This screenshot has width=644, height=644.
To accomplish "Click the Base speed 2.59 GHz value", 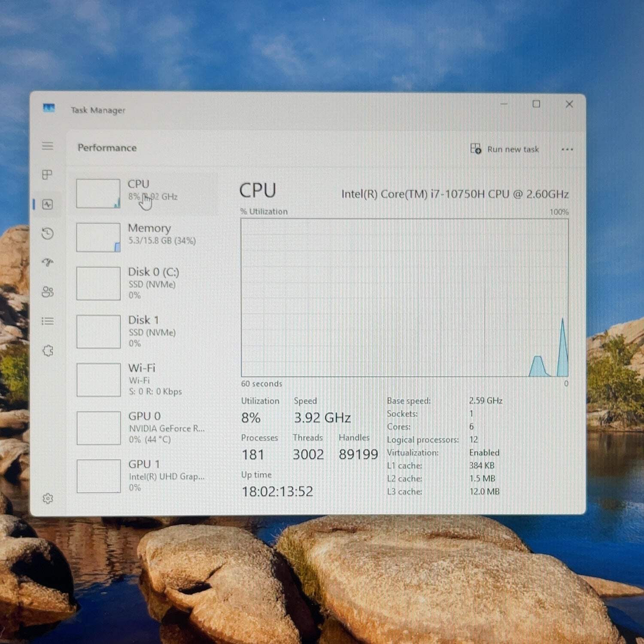I will (486, 401).
